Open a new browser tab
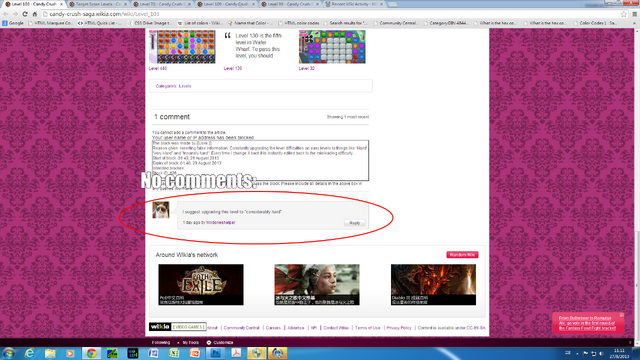Viewport: 640px width, 360px height. pos(392,4)
